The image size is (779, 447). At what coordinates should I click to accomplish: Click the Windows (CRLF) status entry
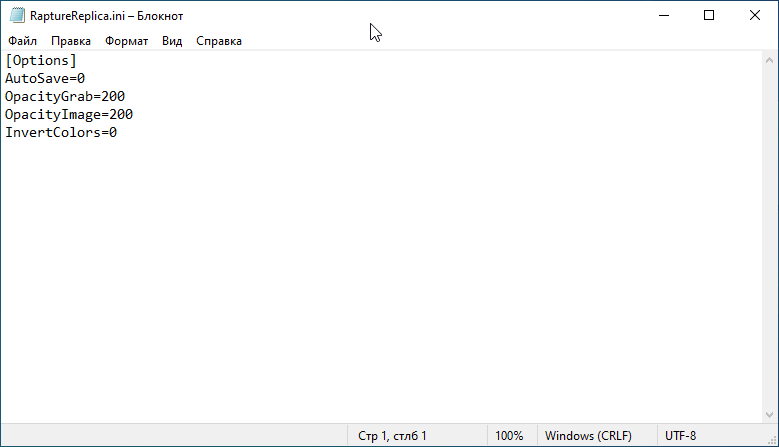pos(588,436)
